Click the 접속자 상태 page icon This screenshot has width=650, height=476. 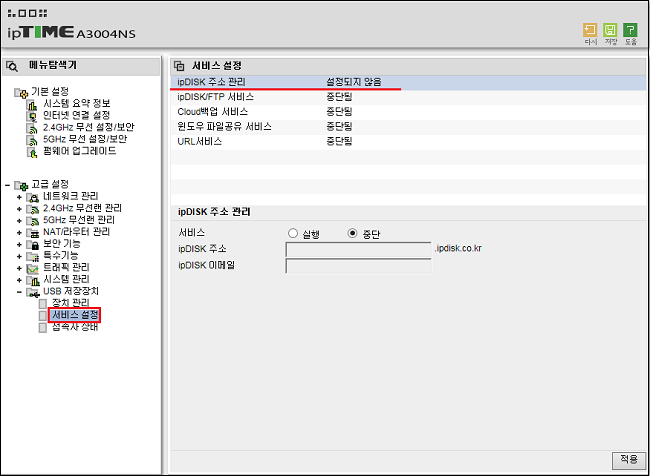click(43, 328)
